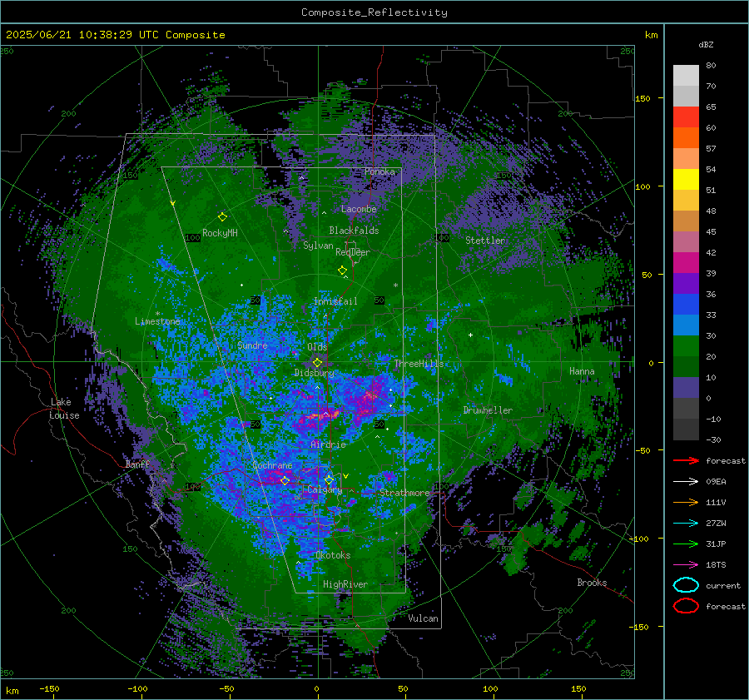Click the red forecast arrow in legend
The width and height of the screenshot is (749, 700).
click(x=686, y=460)
